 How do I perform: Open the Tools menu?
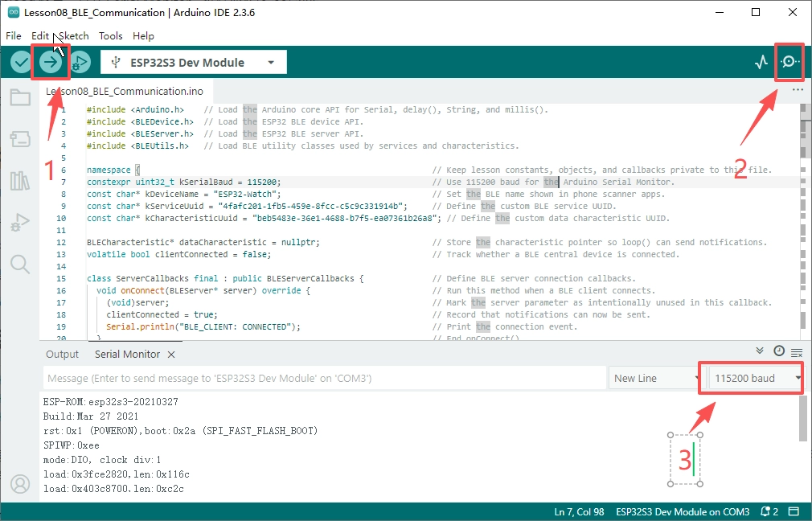coord(110,35)
